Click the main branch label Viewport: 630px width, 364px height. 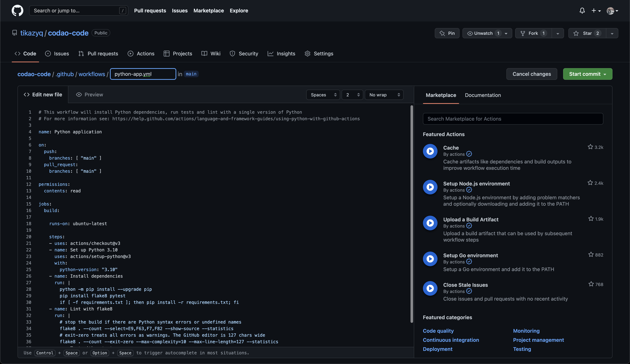[191, 74]
